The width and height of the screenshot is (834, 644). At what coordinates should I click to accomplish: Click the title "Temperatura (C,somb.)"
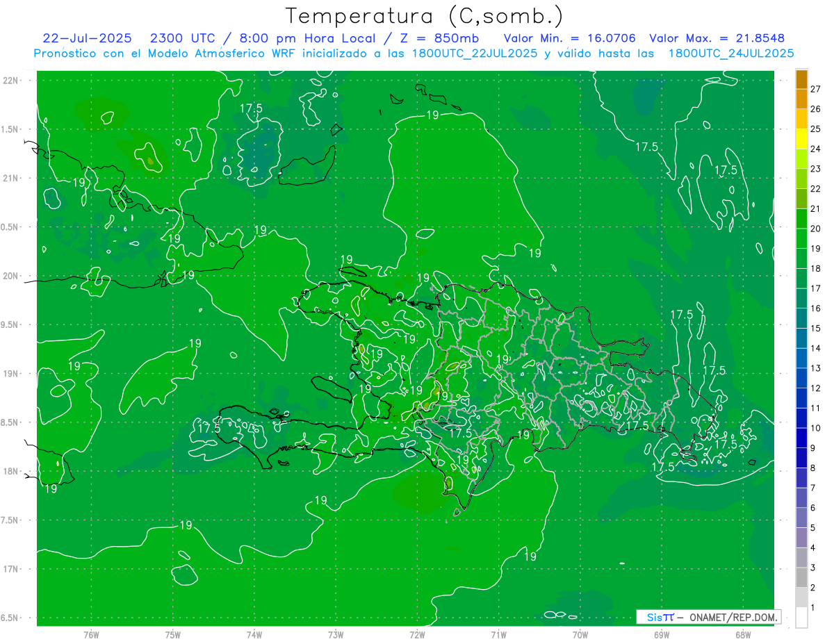[x=424, y=16]
